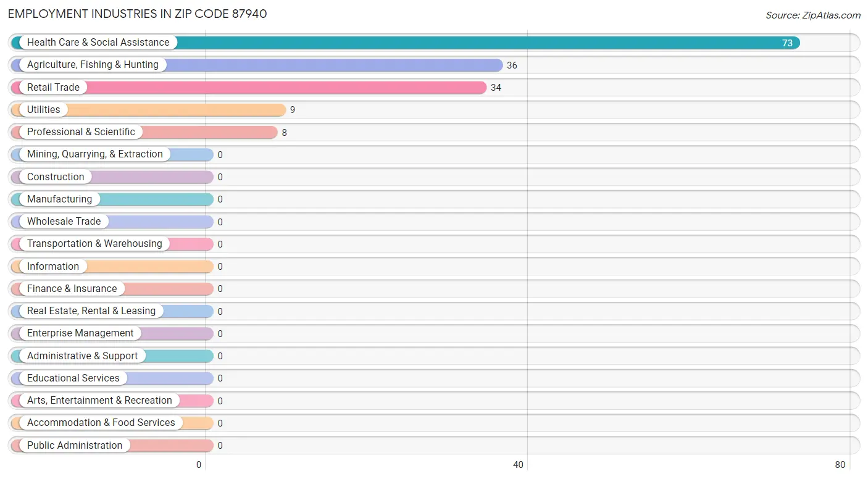
Task: Click the axis tick label 80
Action: tap(840, 465)
